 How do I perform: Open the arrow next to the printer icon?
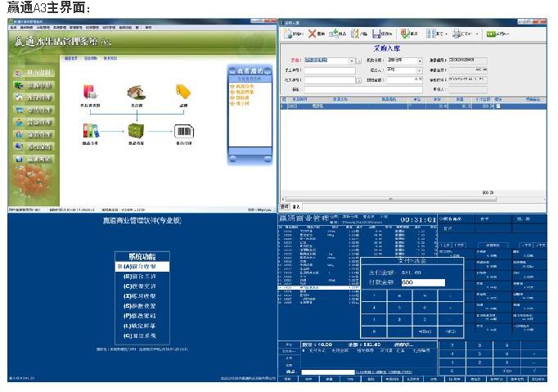[x=477, y=34]
